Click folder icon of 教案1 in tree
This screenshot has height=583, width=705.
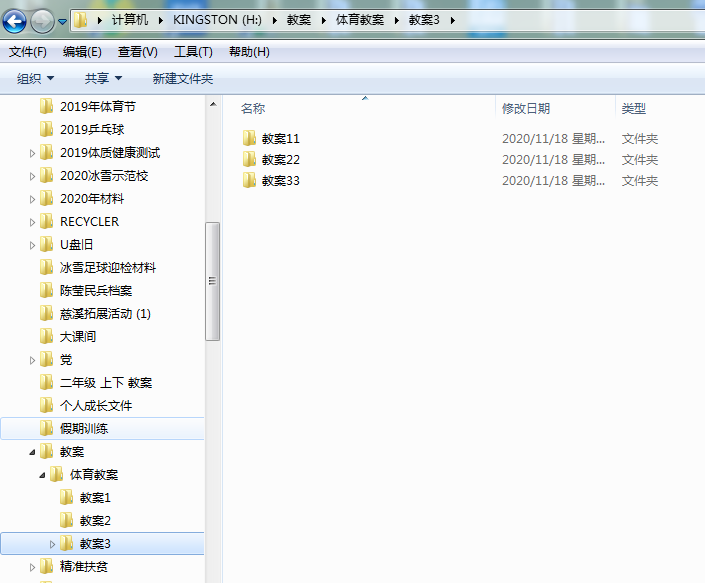[x=67, y=497]
